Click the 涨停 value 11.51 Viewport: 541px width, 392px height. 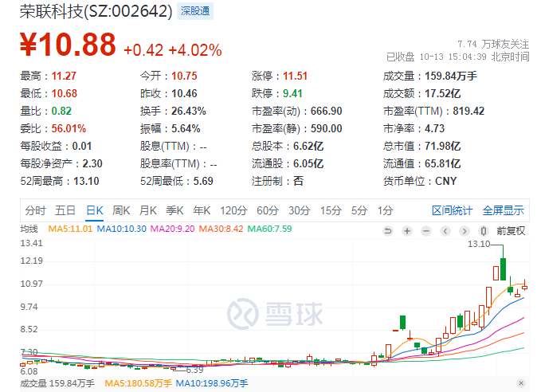[295, 76]
